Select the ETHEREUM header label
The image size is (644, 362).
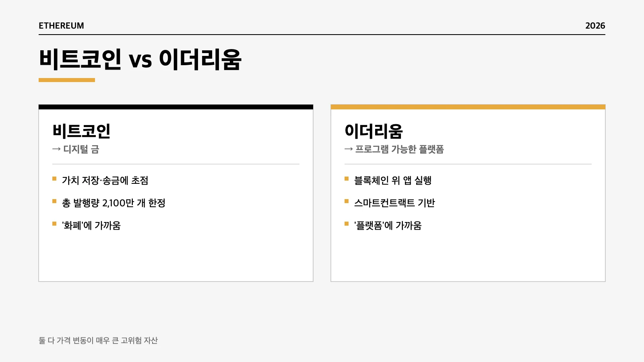pos(61,26)
